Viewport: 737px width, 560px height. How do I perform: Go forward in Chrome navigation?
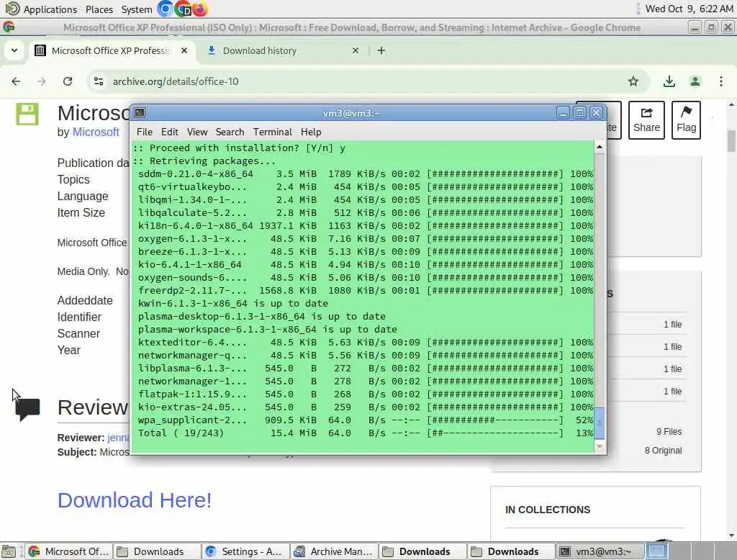coord(42,81)
